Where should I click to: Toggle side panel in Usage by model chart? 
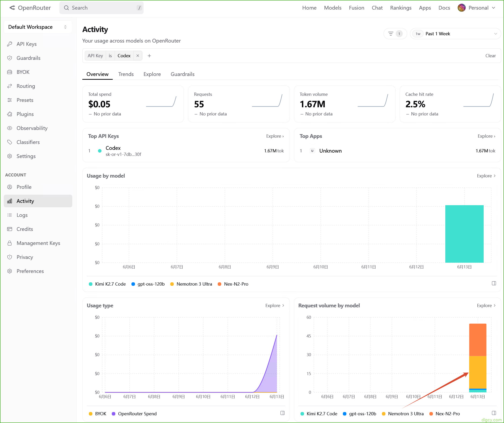point(494,283)
